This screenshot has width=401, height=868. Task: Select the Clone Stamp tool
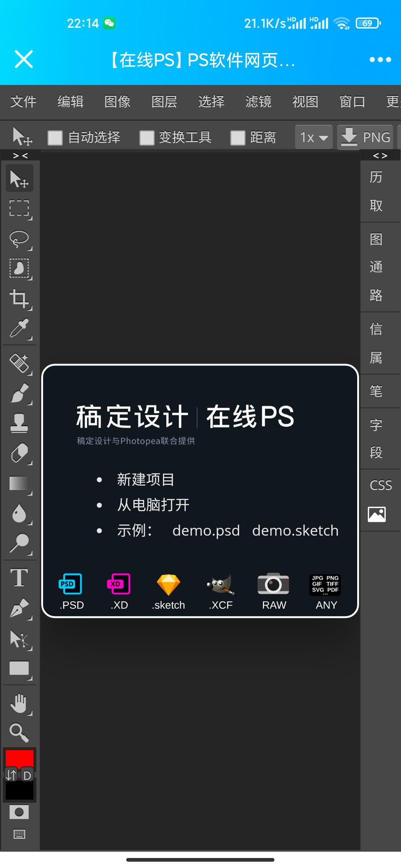20,423
